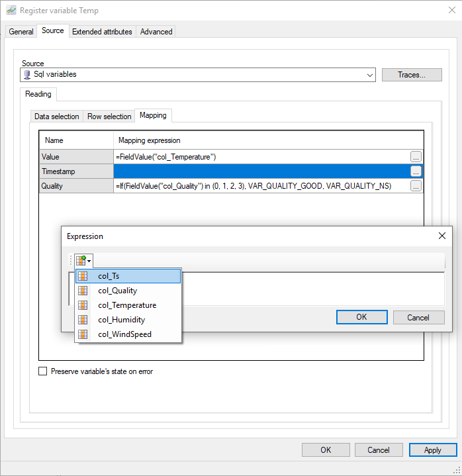This screenshot has width=462, height=476.
Task: Switch to the Row selection tab
Action: pos(109,117)
